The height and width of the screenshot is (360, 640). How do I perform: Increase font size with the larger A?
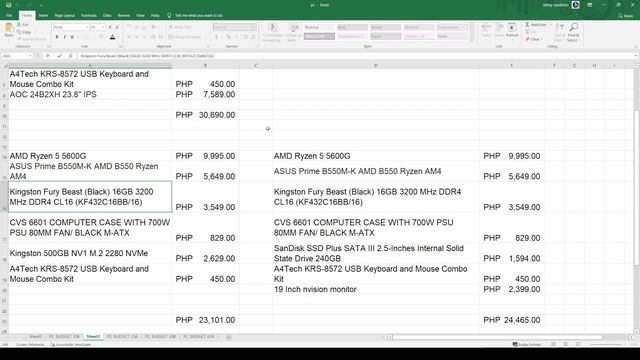(110, 27)
